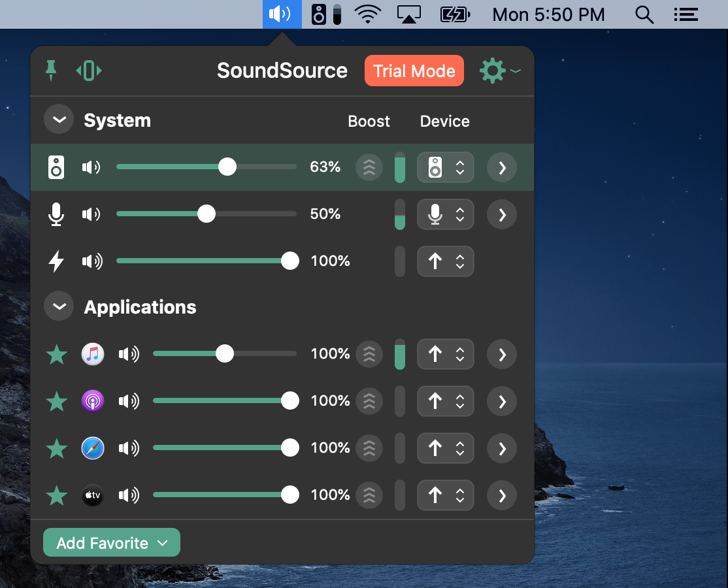Expand Music app effects arrow
Viewport: 728px width, 588px height.
(502, 355)
